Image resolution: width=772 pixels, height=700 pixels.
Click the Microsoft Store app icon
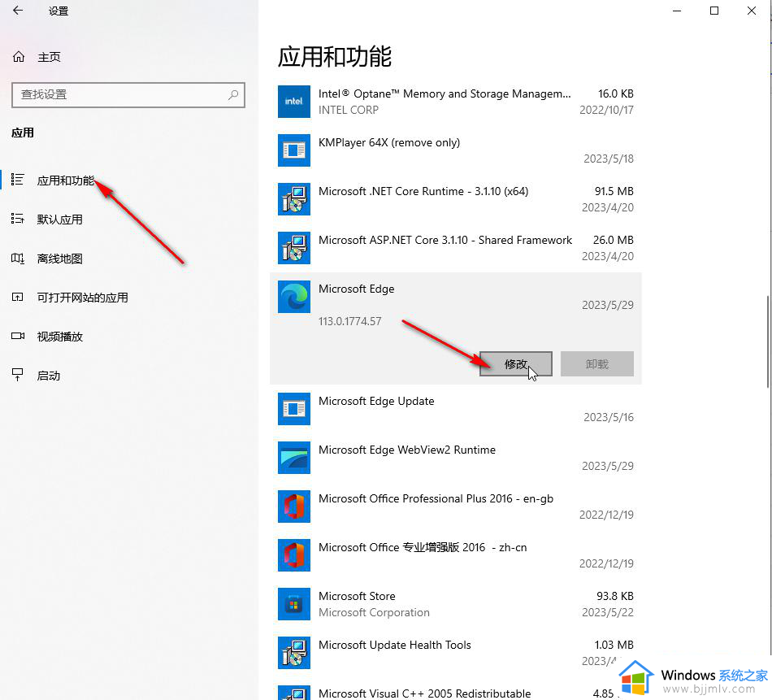coord(294,604)
